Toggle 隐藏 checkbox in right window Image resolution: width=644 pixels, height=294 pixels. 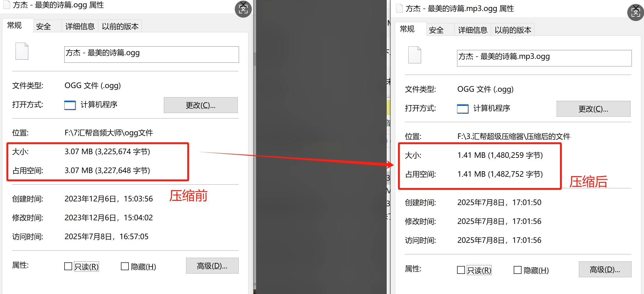click(518, 270)
